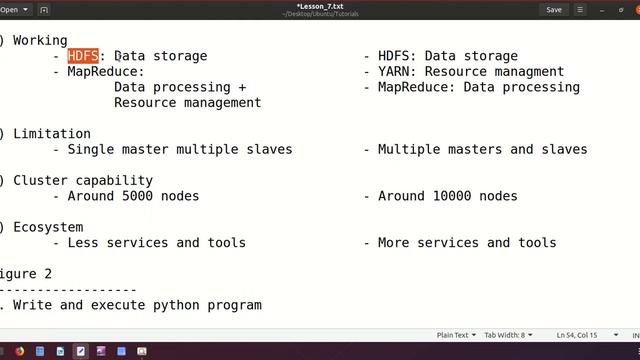Click the 'Cluster capability' heading
The height and width of the screenshot is (360, 640).
tap(83, 180)
